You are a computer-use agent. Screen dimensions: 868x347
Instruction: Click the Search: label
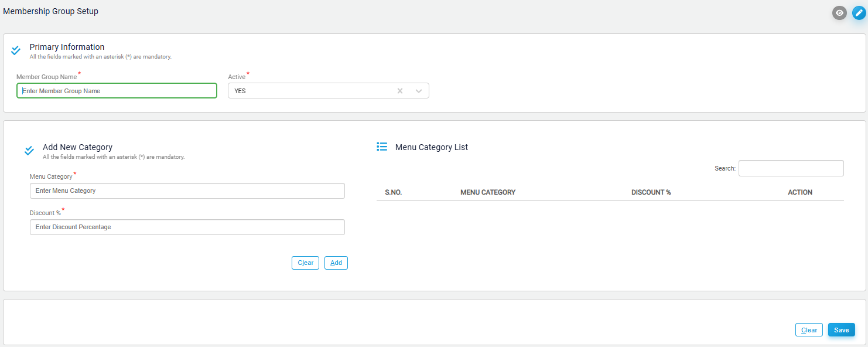point(725,168)
